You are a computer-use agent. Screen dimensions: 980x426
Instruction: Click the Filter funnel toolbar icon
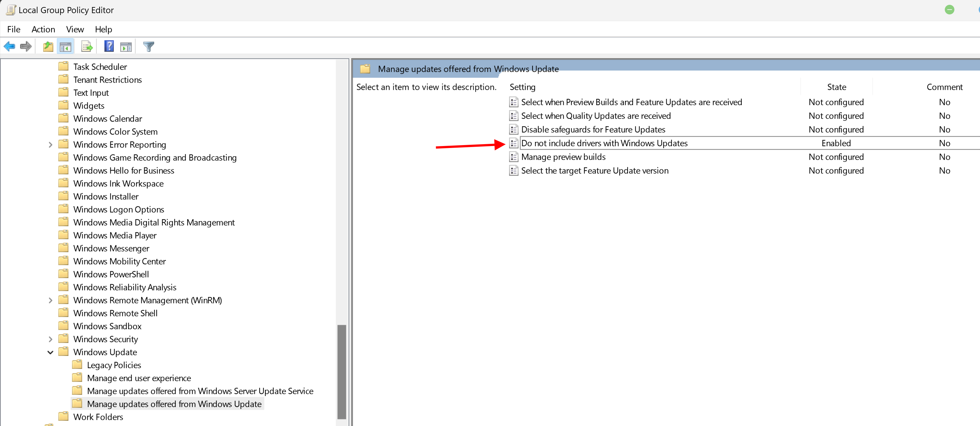point(149,46)
